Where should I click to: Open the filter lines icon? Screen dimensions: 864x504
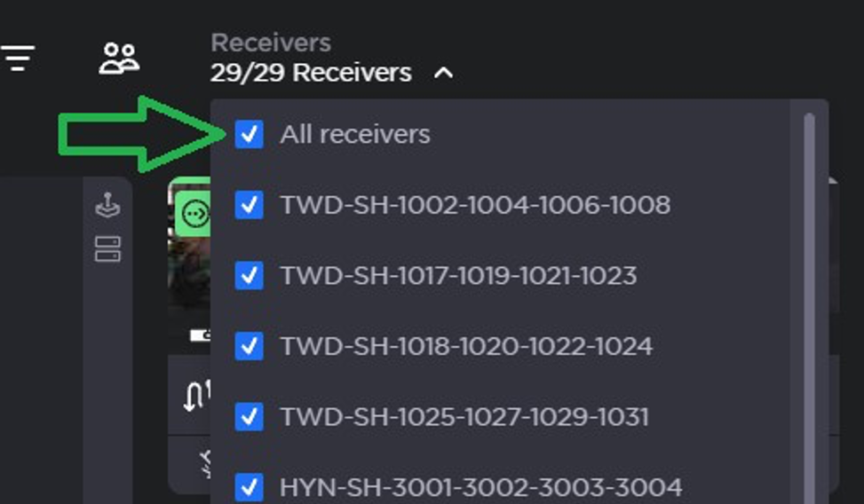[18, 58]
